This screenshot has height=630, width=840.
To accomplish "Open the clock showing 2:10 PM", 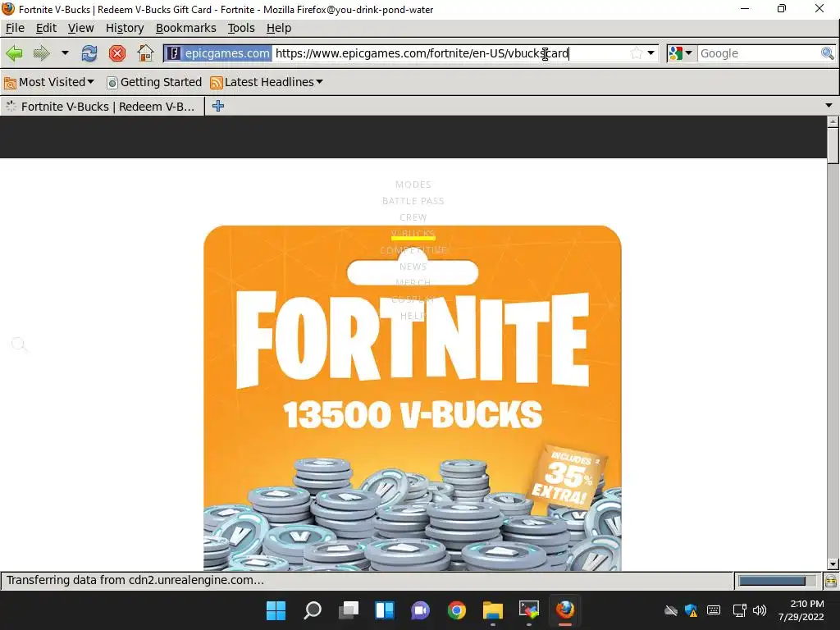I will tap(801, 610).
